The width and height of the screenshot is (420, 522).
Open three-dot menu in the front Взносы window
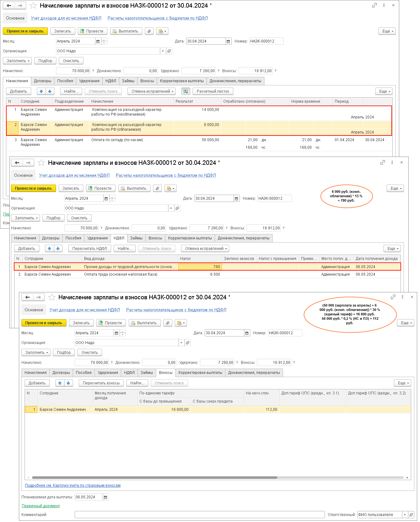402,297
